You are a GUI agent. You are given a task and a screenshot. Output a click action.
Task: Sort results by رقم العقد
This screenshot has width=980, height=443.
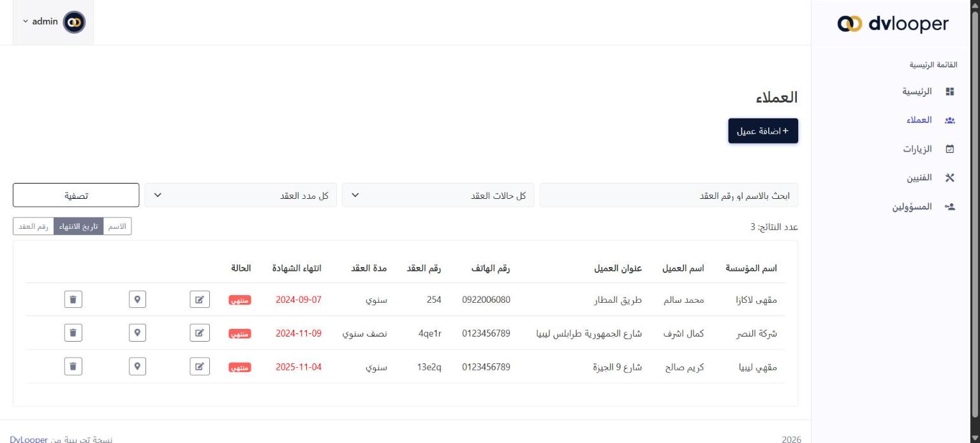[33, 226]
